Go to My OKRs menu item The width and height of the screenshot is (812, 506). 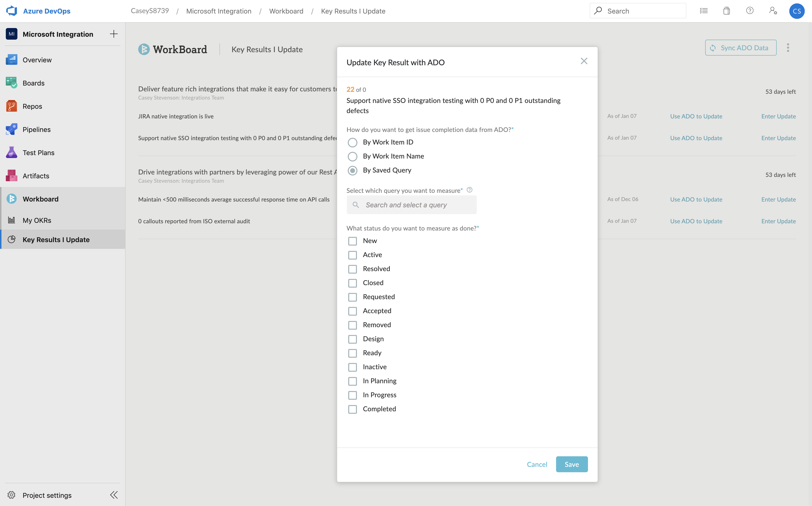[63, 220]
